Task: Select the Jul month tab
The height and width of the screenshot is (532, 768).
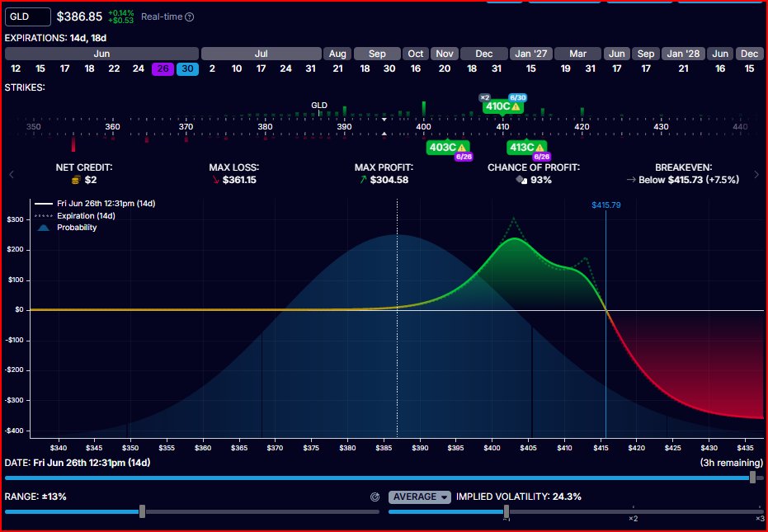Action: (261, 54)
